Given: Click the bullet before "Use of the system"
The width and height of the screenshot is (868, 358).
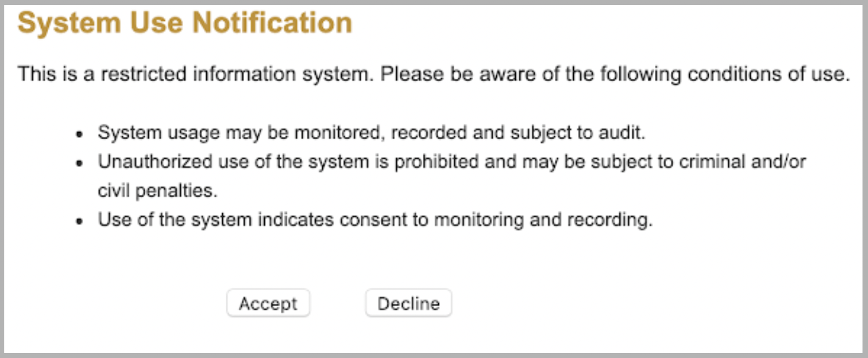Looking at the screenshot, I should 79,221.
